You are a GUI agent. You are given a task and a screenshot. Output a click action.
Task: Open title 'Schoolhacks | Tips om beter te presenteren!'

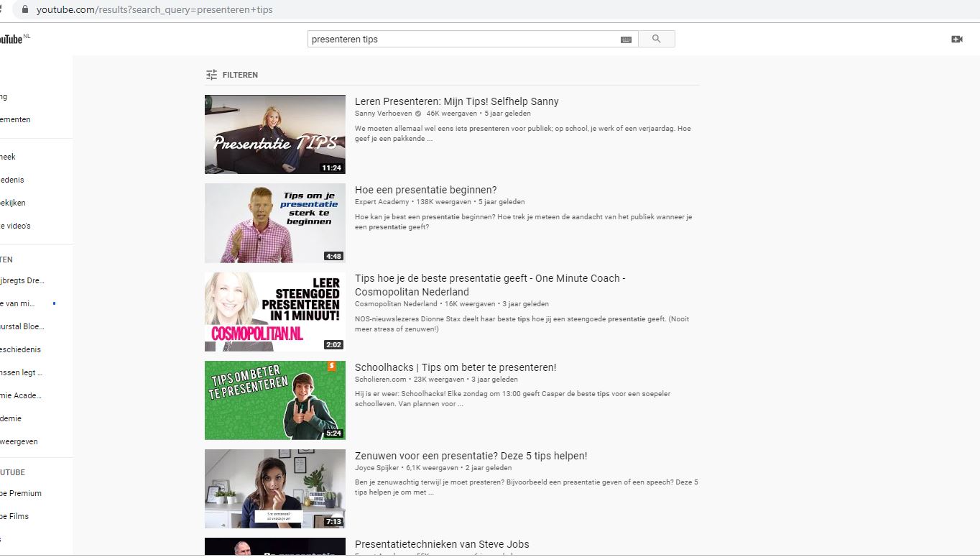pyautogui.click(x=456, y=367)
